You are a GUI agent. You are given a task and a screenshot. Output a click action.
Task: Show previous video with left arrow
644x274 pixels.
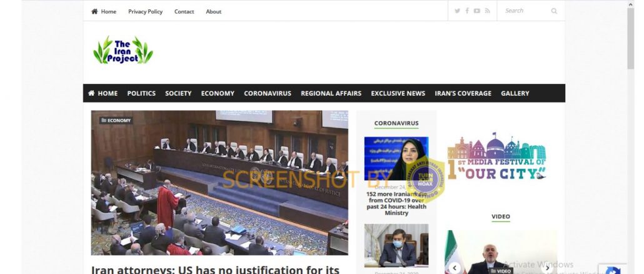point(455,268)
